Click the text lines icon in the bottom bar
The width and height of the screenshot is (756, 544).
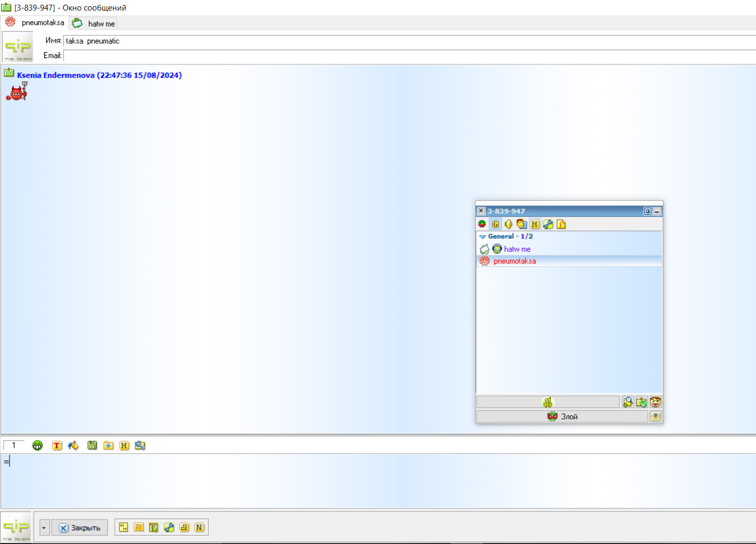click(139, 527)
